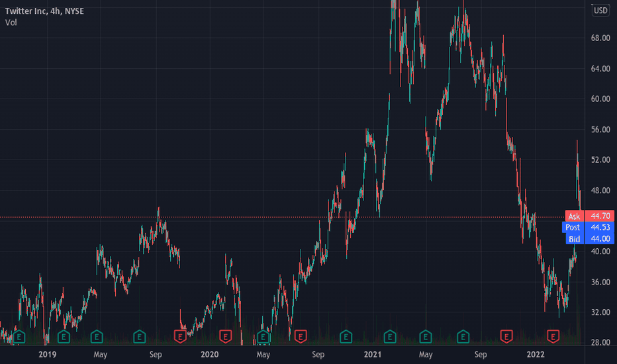The height and width of the screenshot is (364, 617).
Task: Click the 28.00 price axis label
Action: click(x=600, y=343)
